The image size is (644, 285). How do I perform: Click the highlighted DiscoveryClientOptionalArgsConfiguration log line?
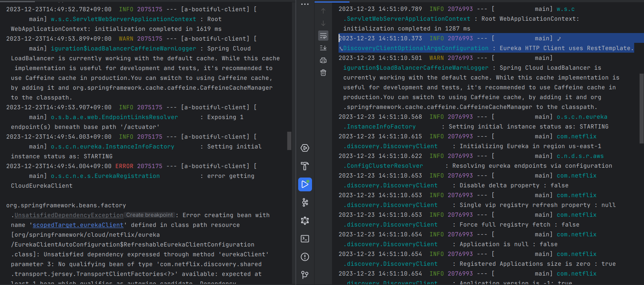[x=487, y=43]
